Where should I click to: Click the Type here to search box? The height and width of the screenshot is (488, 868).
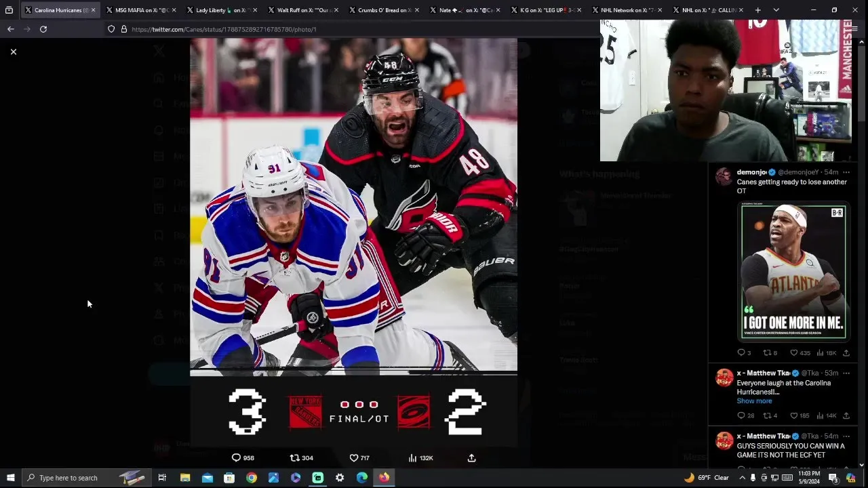click(x=85, y=478)
